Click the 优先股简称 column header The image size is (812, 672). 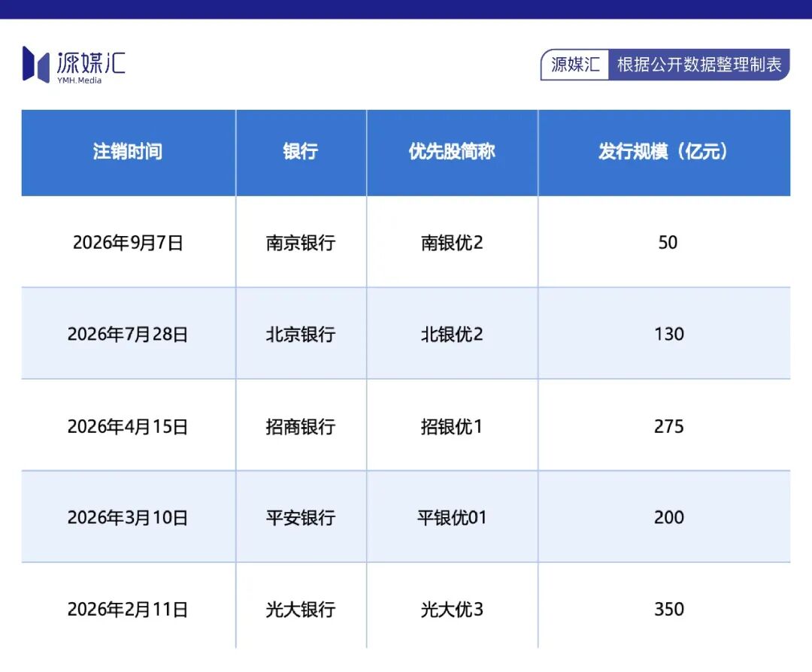452,152
